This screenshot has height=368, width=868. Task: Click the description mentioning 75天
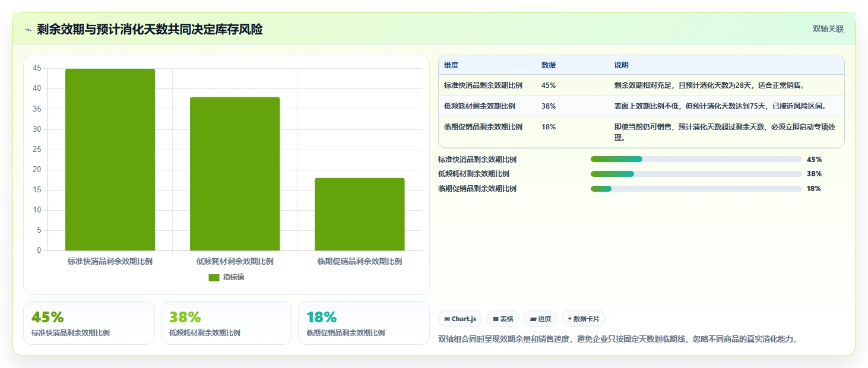(x=720, y=106)
